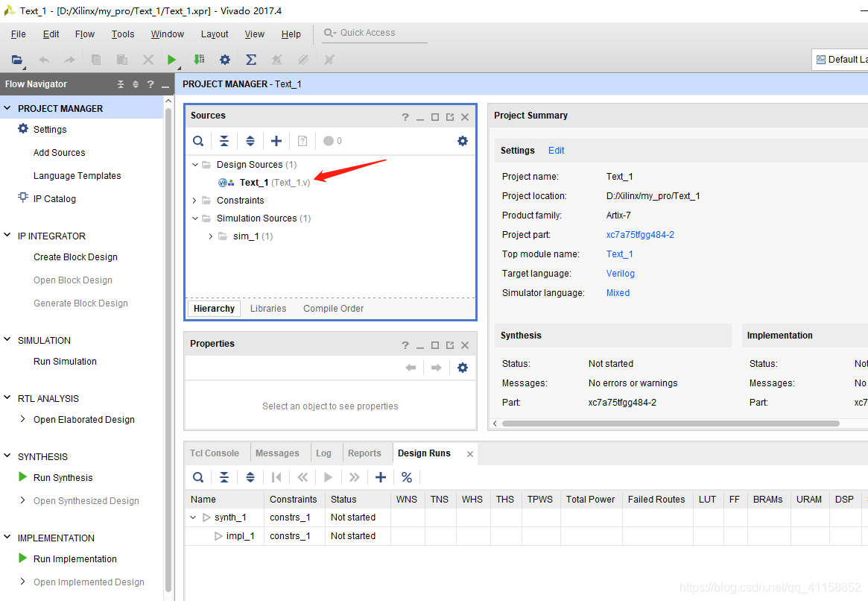Collapse all rows in Design Runs
The width and height of the screenshot is (868, 601).
tap(224, 477)
